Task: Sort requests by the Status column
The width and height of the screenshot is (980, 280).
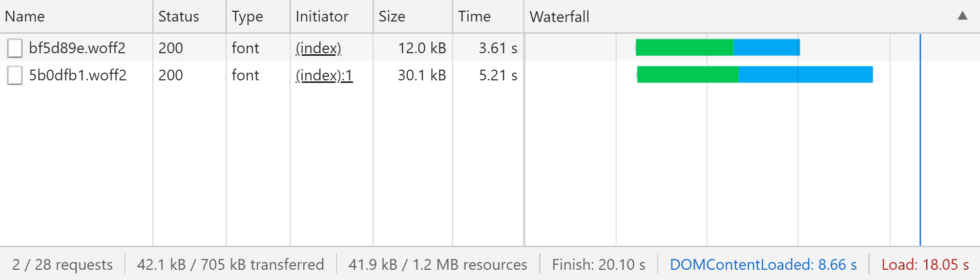Action: point(178,16)
